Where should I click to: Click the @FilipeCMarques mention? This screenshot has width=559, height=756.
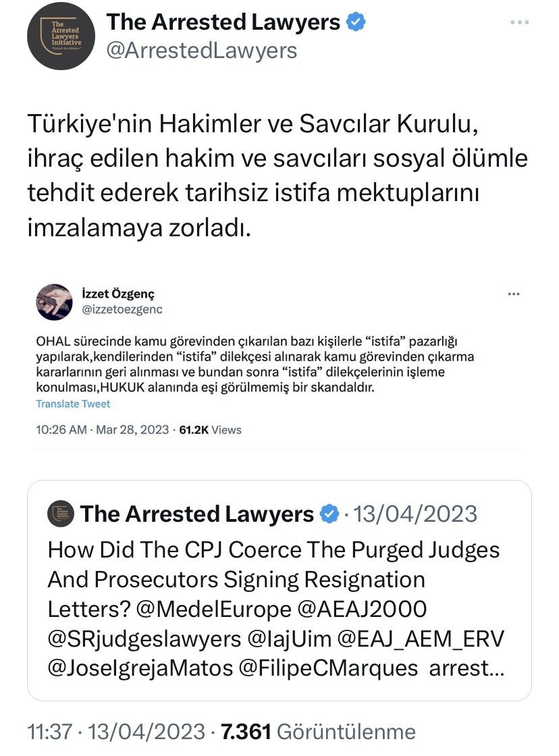click(x=329, y=668)
